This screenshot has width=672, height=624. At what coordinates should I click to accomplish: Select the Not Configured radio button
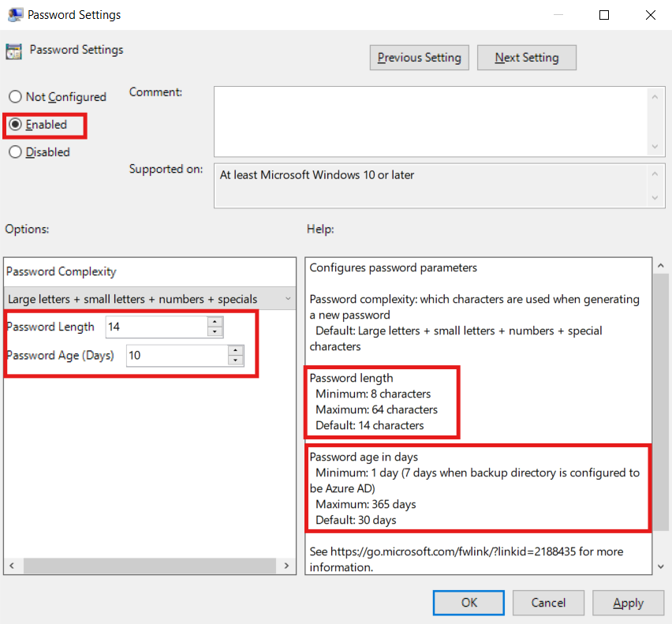tap(15, 97)
